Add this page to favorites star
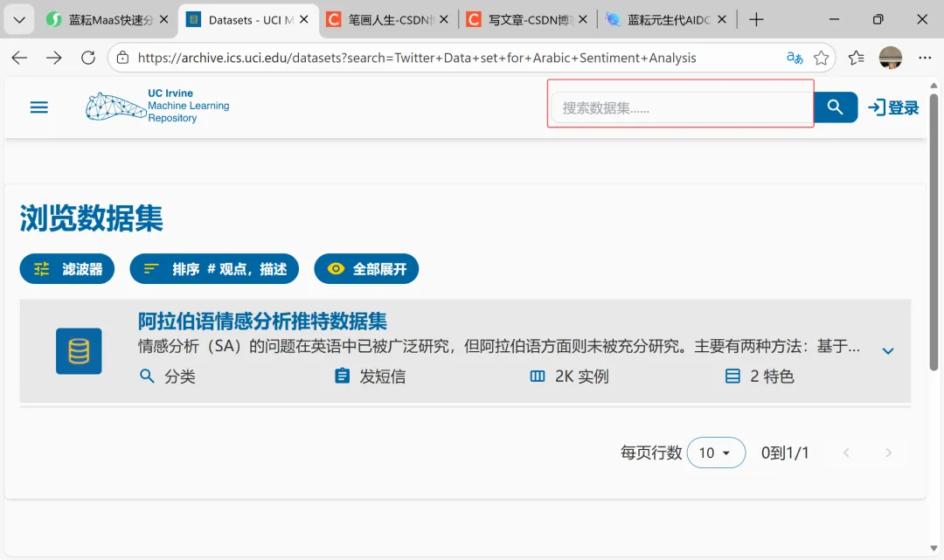944x560 pixels. 821,58
